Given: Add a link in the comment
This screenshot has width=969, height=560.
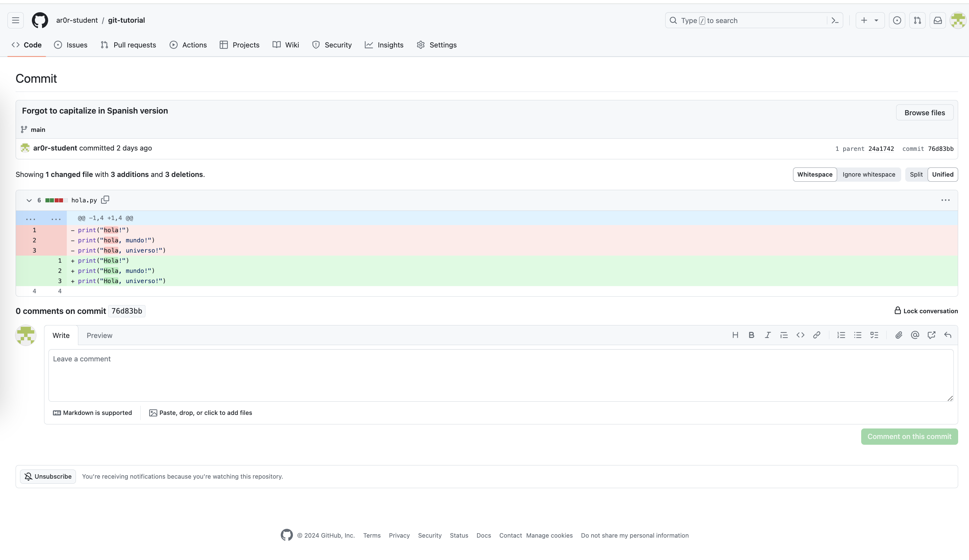Looking at the screenshot, I should click(817, 335).
